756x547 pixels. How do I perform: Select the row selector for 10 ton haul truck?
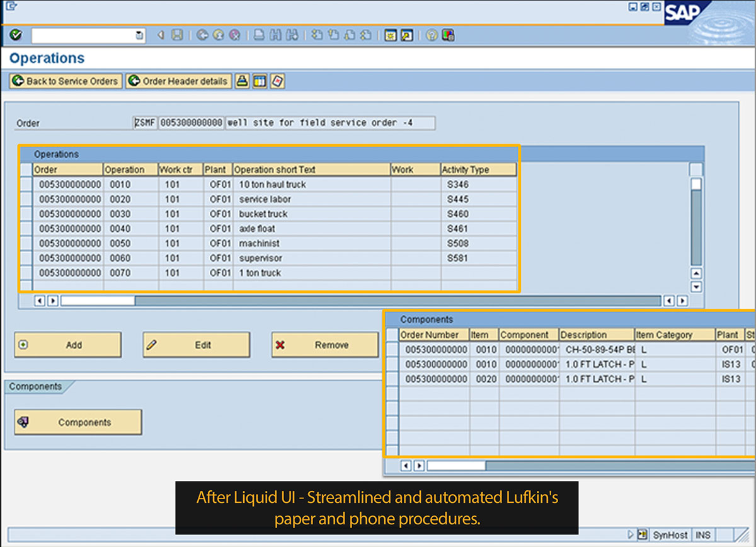tap(26, 185)
